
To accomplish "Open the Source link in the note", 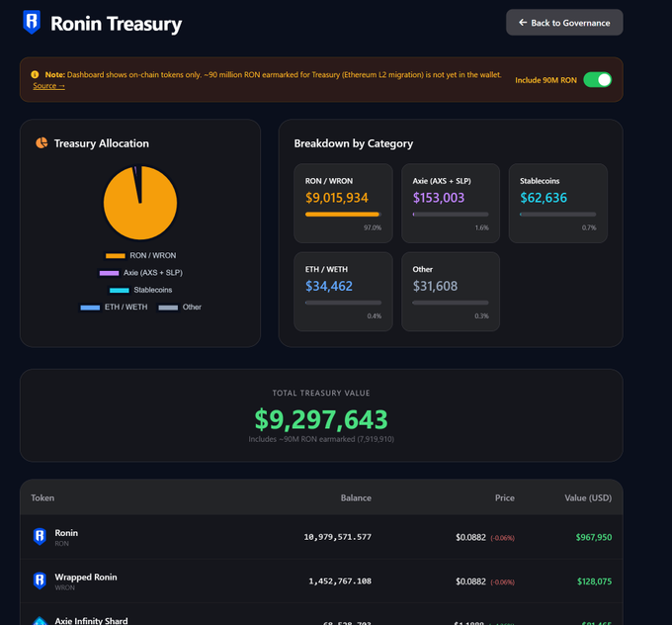I will pos(48,86).
